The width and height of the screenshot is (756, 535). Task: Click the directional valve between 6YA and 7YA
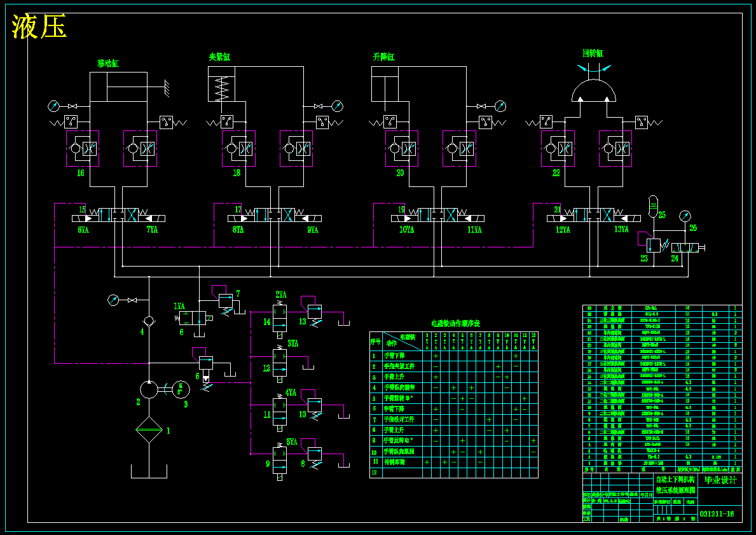(x=119, y=216)
